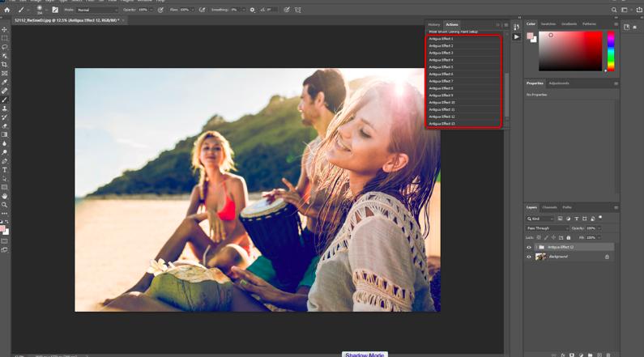Viewport: 644px width, 357px height.
Task: Toggle lock all icon in Layers panel
Action: (569, 237)
